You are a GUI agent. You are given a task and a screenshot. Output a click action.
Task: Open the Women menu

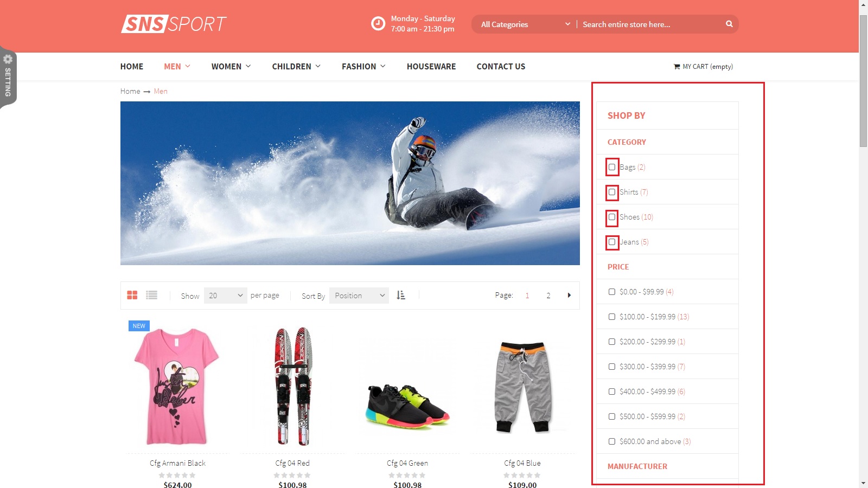(231, 67)
